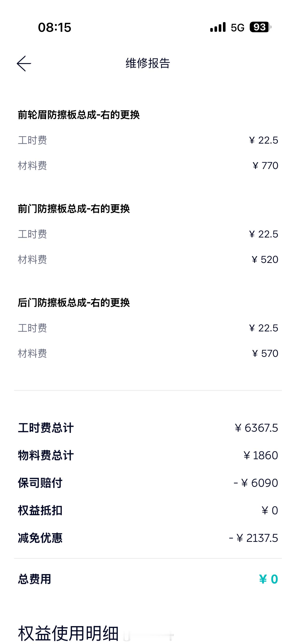
Task: Tap the ¥ 570 material fee amount
Action: tap(265, 353)
